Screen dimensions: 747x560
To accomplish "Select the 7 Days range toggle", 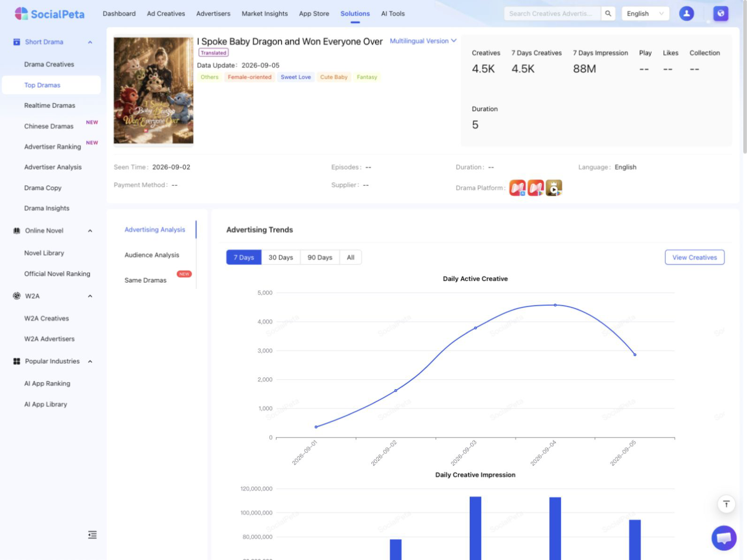I will coord(244,258).
